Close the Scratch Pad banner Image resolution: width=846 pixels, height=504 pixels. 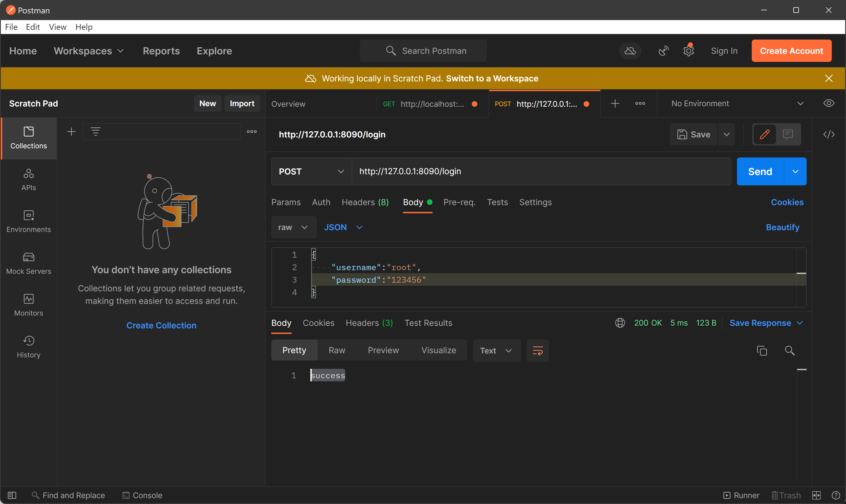[829, 78]
